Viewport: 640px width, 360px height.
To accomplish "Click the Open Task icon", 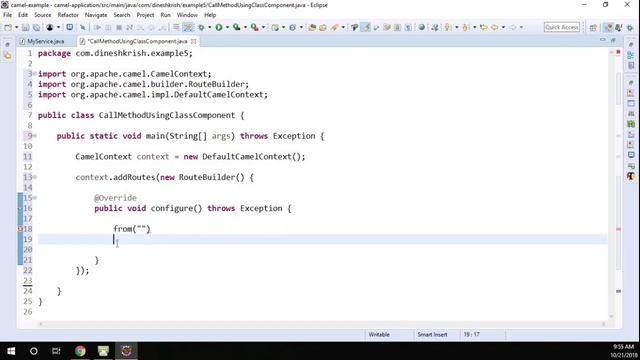I will 322,27.
